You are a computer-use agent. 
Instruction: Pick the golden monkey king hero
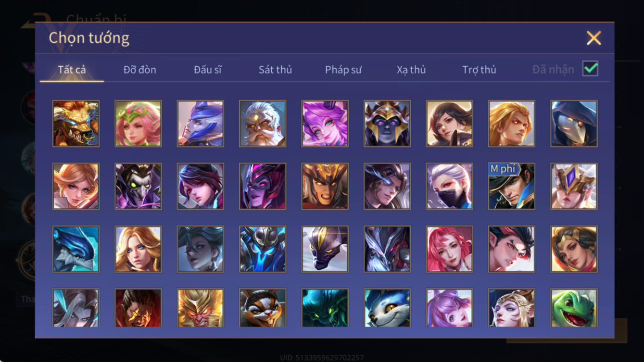(x=200, y=308)
